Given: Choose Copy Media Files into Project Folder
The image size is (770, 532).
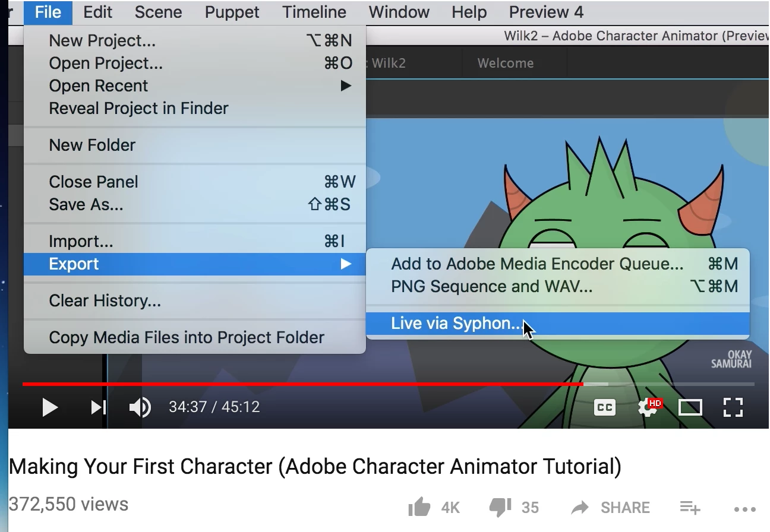Looking at the screenshot, I should click(195, 337).
